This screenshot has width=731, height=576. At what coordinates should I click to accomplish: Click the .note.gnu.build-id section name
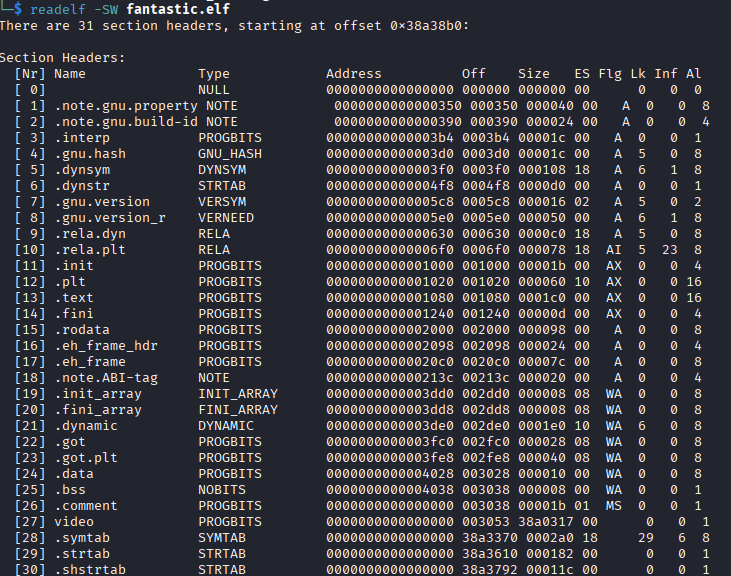(x=125, y=122)
